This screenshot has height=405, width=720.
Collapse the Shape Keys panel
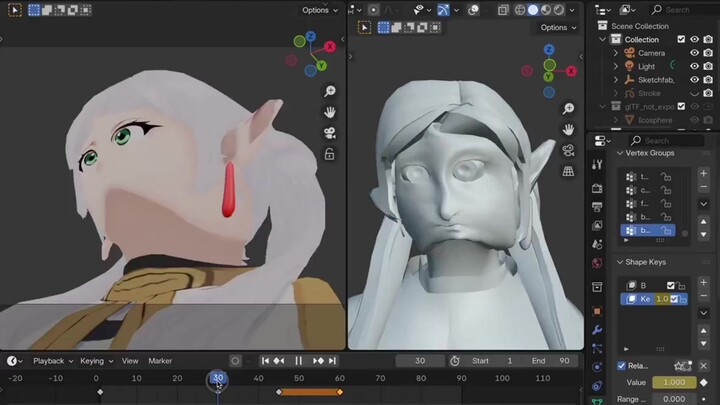620,262
